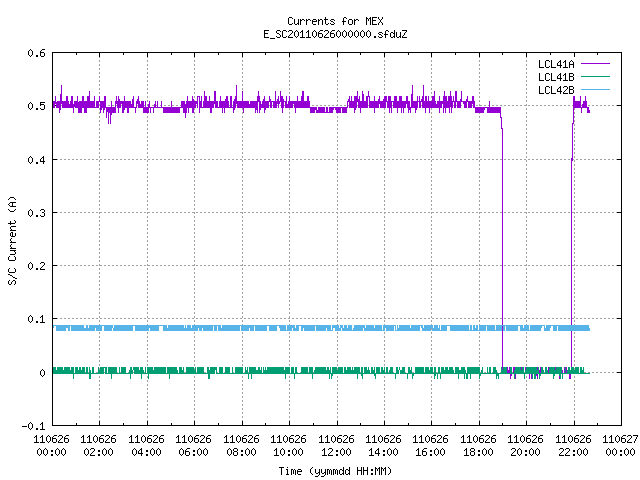
Task: Click the 0.5 y-axis tick label
Action: coord(36,106)
